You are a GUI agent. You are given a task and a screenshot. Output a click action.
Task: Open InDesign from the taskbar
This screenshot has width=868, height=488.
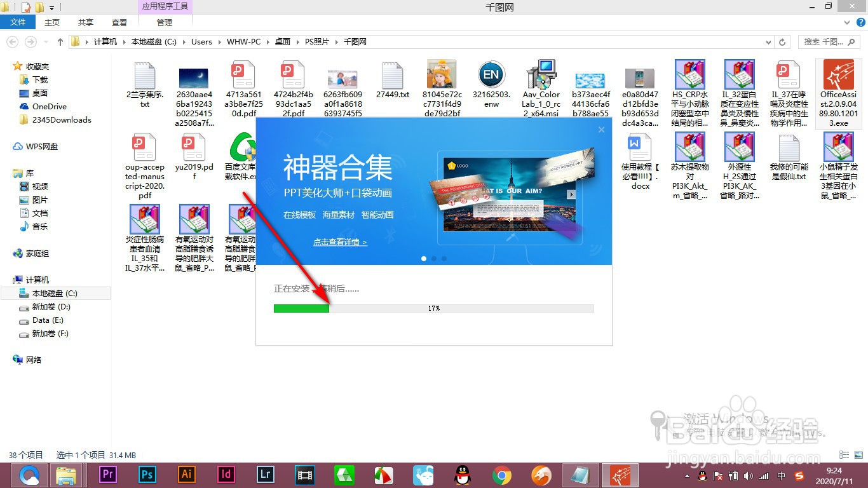click(226, 475)
